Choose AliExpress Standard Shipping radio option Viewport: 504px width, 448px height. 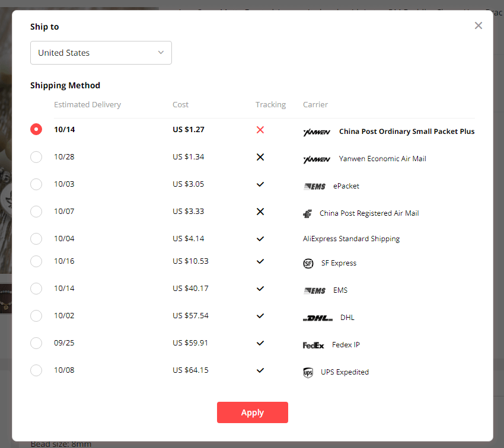tap(36, 239)
